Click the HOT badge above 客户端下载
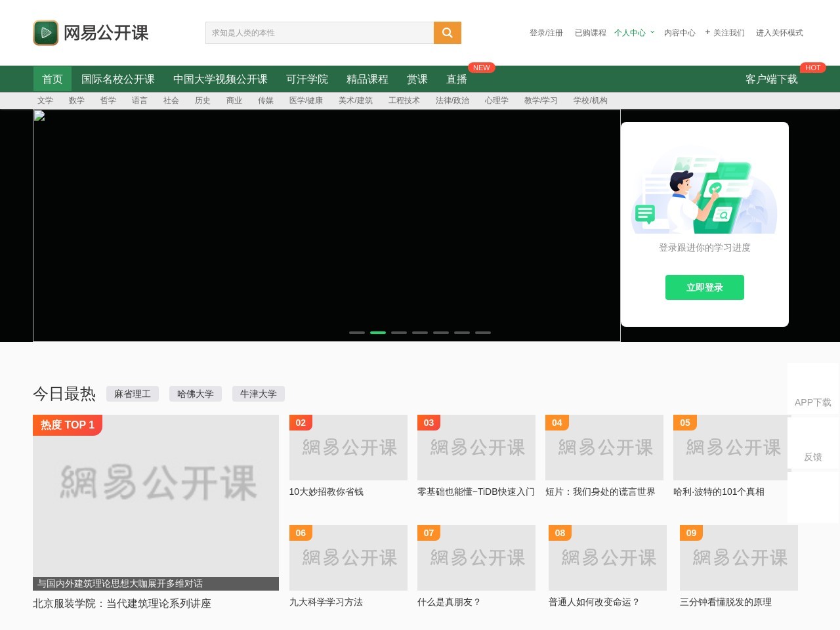Viewport: 840px width, 630px height. coord(812,68)
